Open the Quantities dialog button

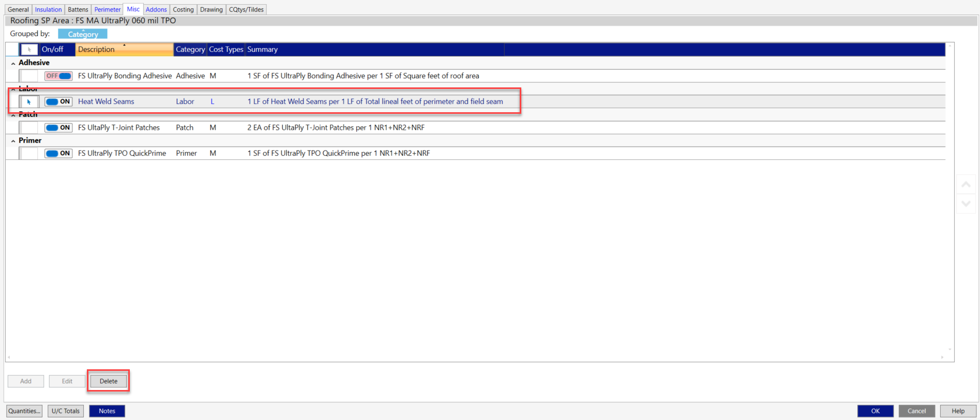(24, 411)
